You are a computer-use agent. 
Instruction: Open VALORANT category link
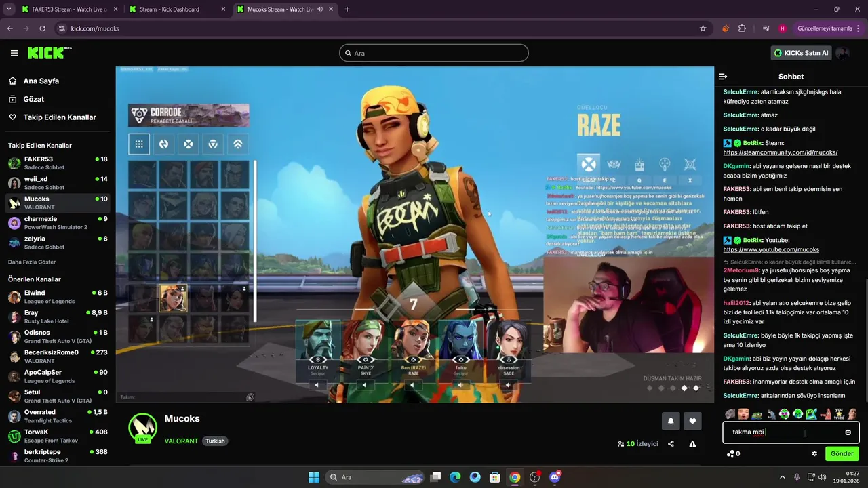click(181, 441)
